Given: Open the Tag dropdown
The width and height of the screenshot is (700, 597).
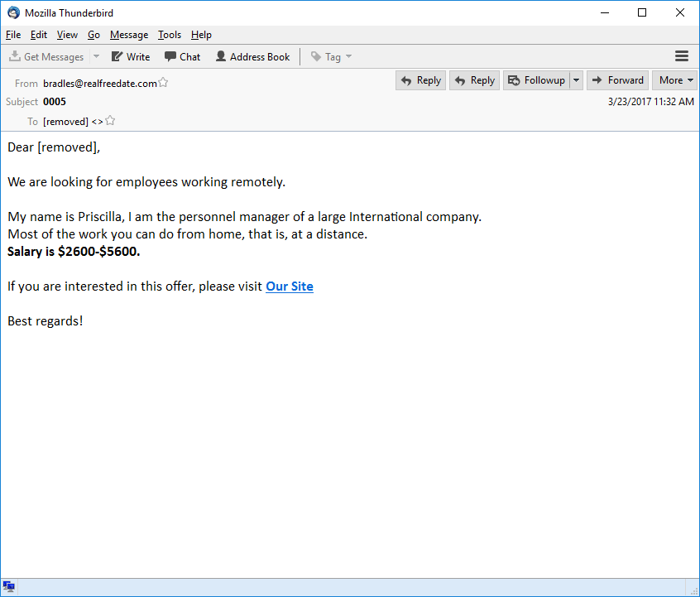Looking at the screenshot, I should [x=331, y=57].
